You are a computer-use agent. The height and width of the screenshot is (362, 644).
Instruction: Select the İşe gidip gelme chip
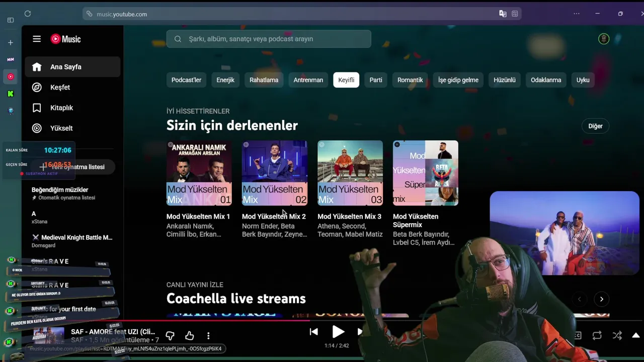[x=458, y=80]
